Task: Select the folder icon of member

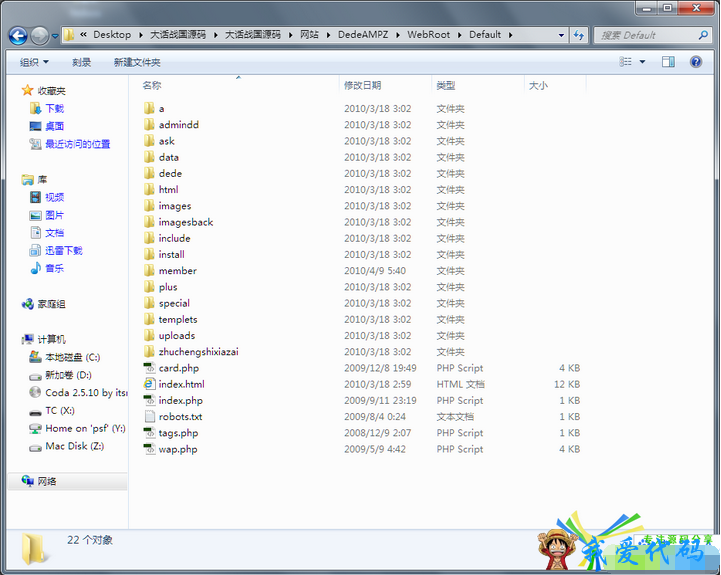Action: coord(149,270)
